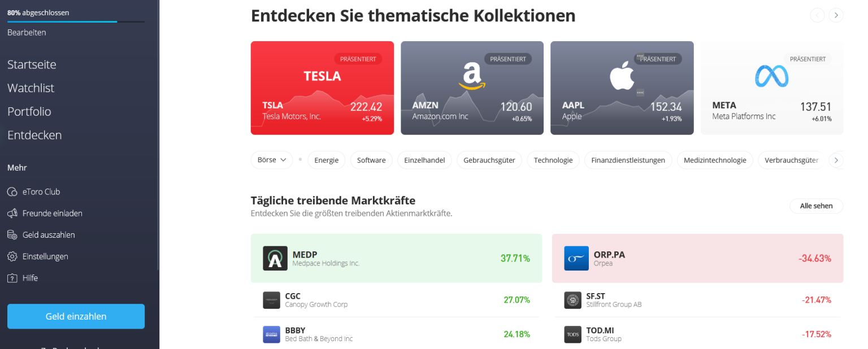Click the Medpace Holdings MEDP logo icon

click(275, 259)
